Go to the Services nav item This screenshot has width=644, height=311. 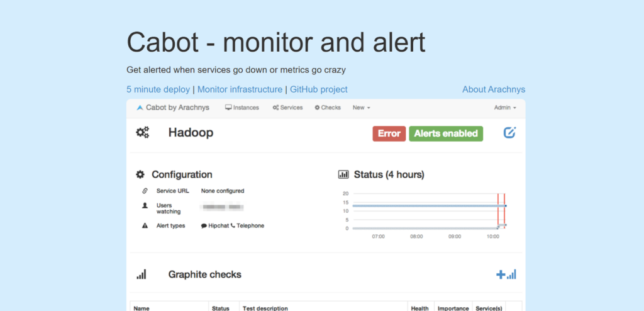click(287, 108)
